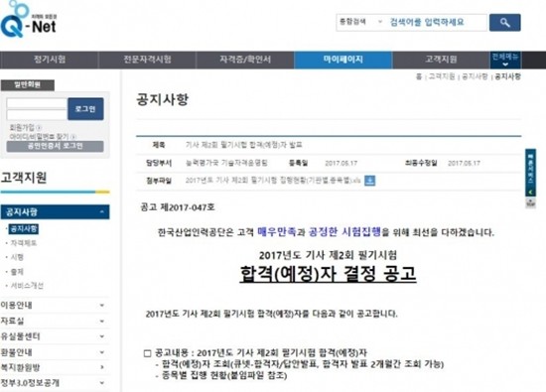
Task: Expand the 환불안내 sidebar section
Action: [x=55, y=352]
